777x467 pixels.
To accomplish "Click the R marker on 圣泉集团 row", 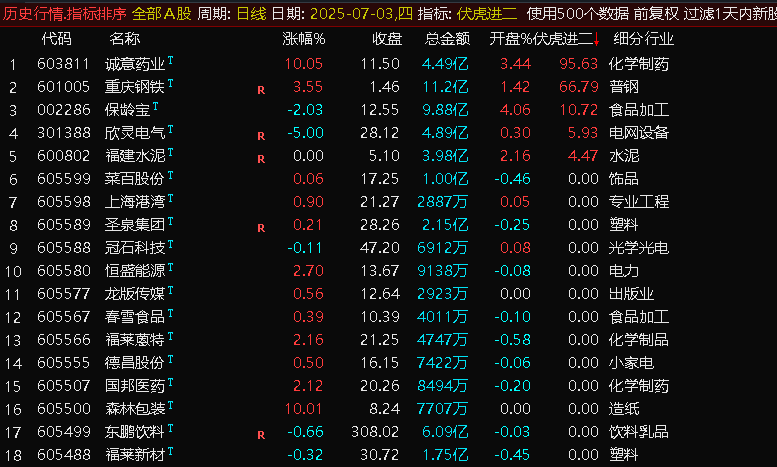I will (x=261, y=228).
